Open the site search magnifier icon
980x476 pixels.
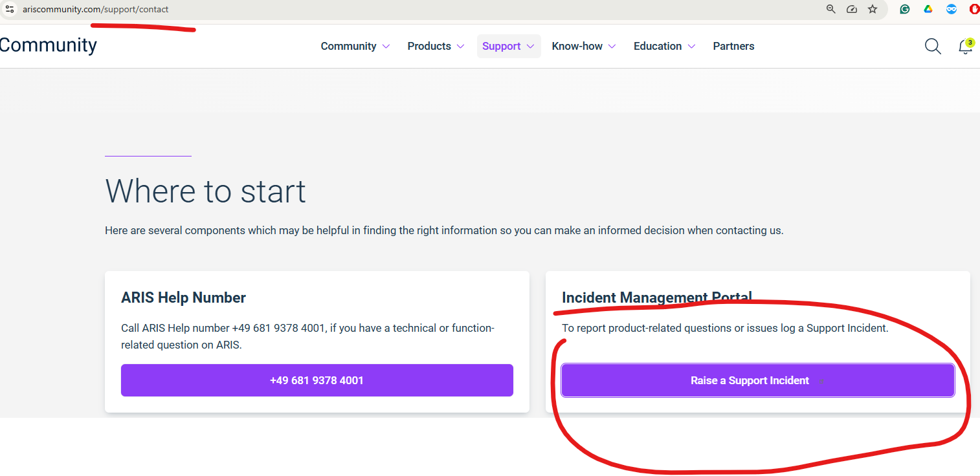[x=933, y=47]
